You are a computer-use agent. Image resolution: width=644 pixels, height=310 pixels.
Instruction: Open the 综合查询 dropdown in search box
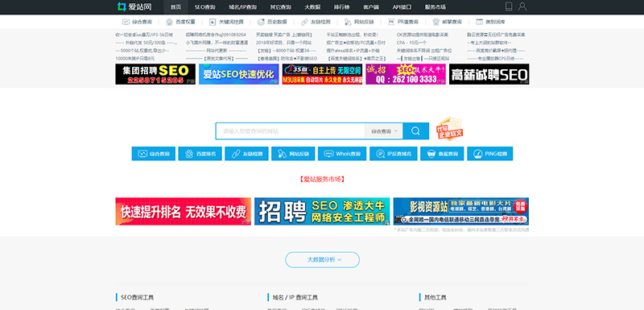click(384, 131)
